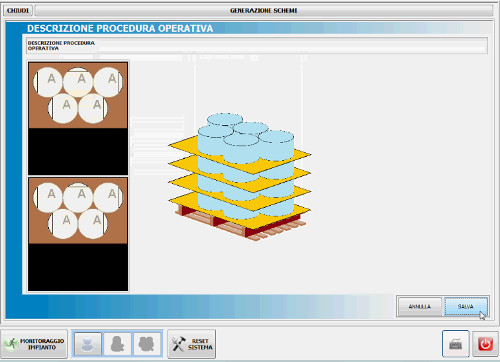Image resolution: width=500 pixels, height=362 pixels.
Task: Click the Annulla button
Action: click(x=420, y=306)
